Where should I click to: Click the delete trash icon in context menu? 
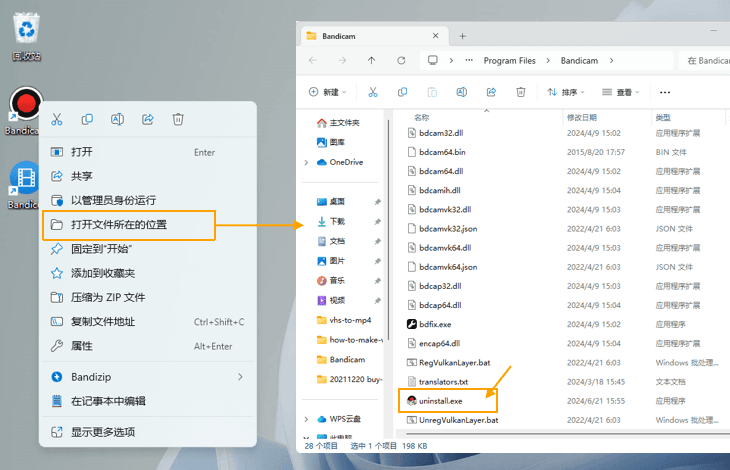point(178,120)
